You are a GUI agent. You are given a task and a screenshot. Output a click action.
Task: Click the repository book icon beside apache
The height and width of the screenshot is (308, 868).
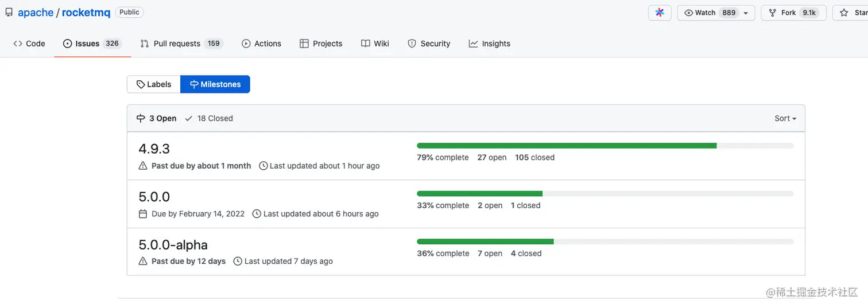9,12
